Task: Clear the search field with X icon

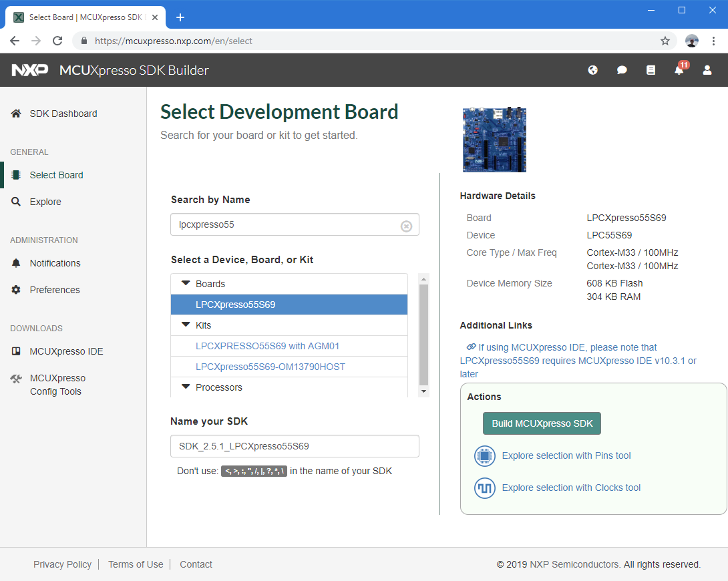Action: pyautogui.click(x=406, y=226)
